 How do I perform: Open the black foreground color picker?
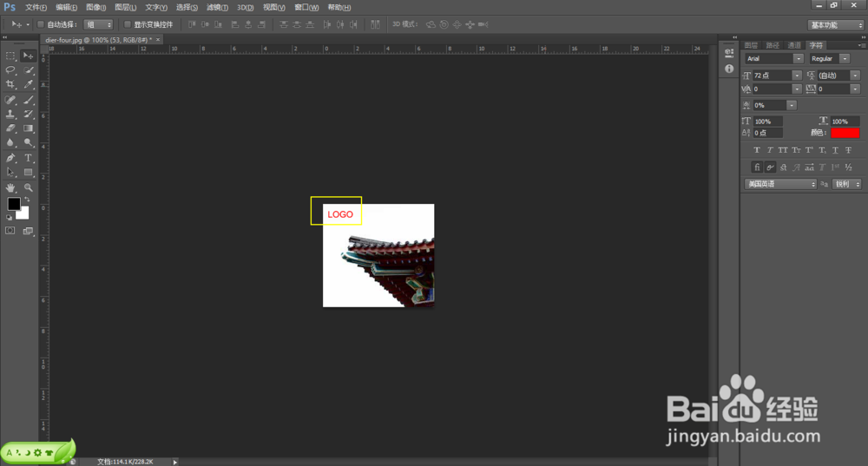tap(13, 203)
